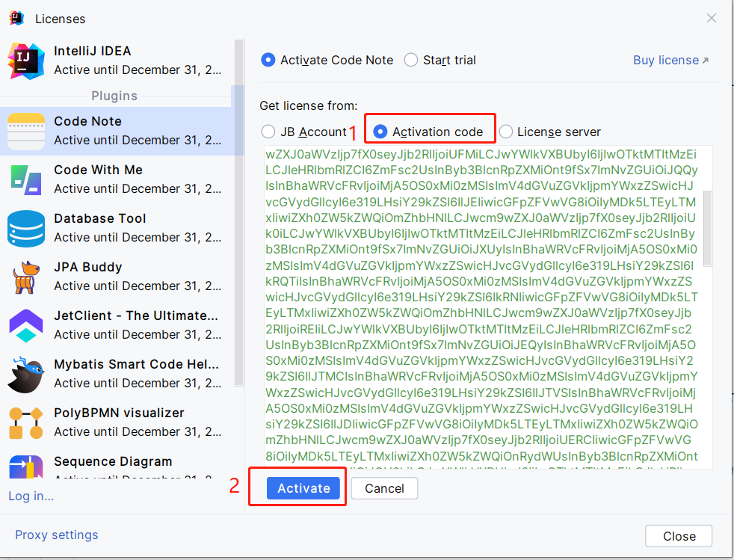Click the Code Note plugin icon
The image size is (734, 560).
(x=26, y=132)
